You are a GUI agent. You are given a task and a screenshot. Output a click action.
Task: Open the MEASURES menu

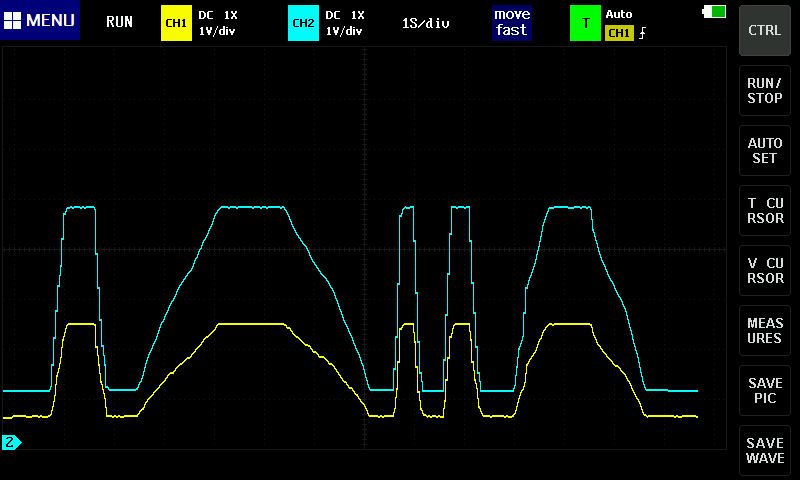(x=765, y=331)
